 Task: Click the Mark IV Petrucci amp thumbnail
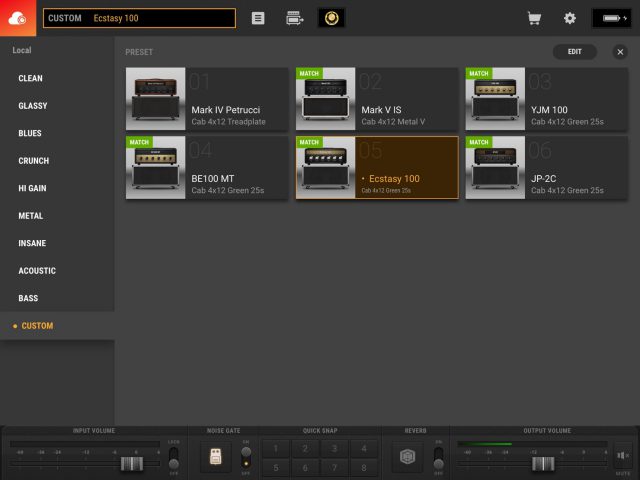pyautogui.click(x=156, y=99)
